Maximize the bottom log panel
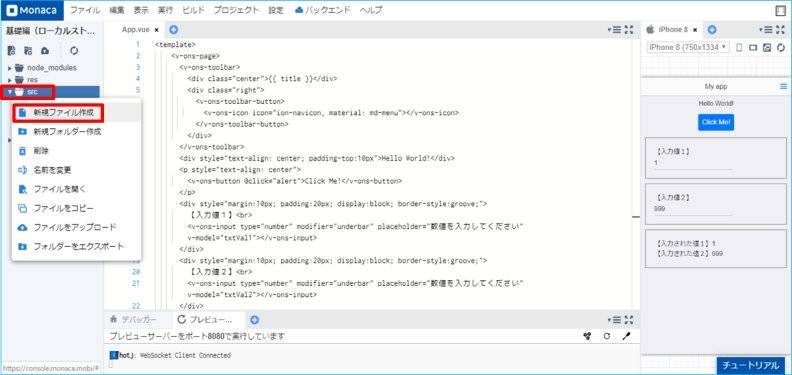This screenshot has width=792, height=375. pyautogui.click(x=629, y=320)
